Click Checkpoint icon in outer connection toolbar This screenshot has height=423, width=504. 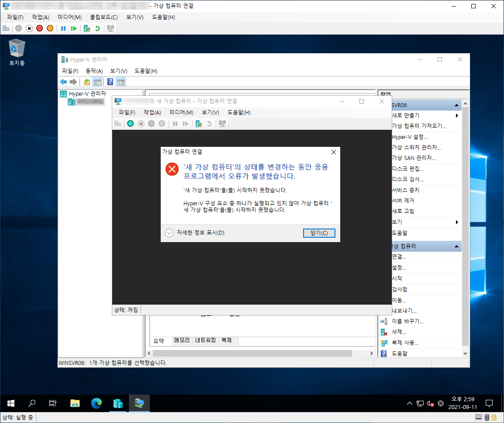(87, 28)
